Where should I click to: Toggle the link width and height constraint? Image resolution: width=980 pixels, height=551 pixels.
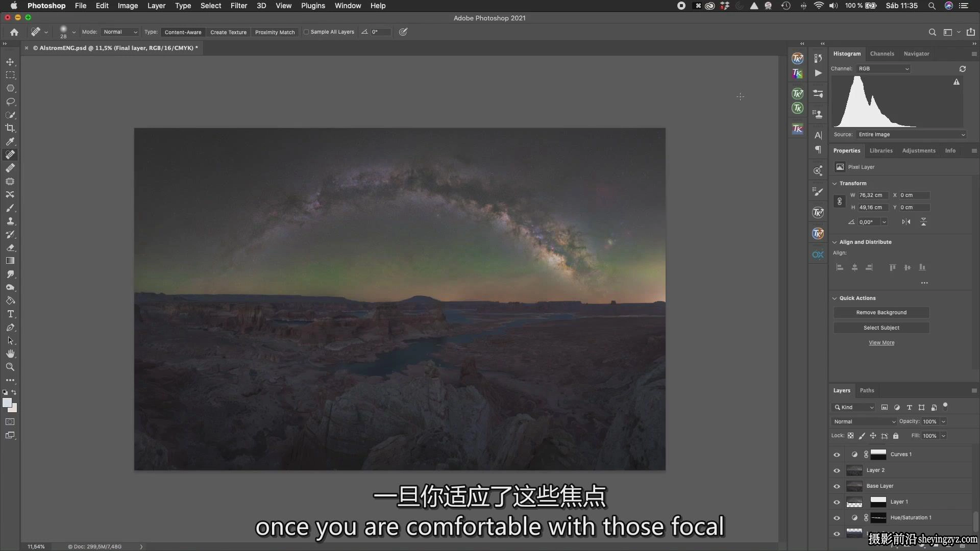[840, 202]
